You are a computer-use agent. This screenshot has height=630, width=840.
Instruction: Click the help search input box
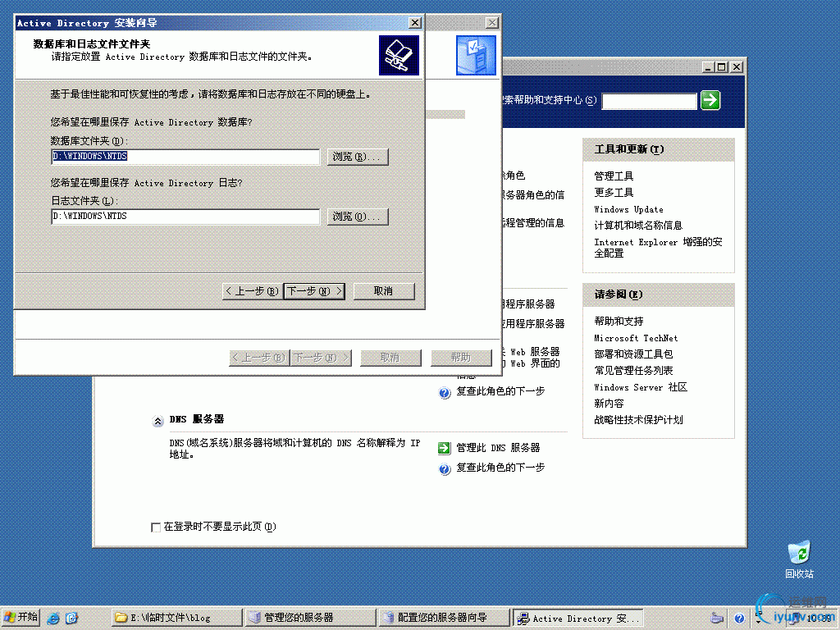pos(649,101)
